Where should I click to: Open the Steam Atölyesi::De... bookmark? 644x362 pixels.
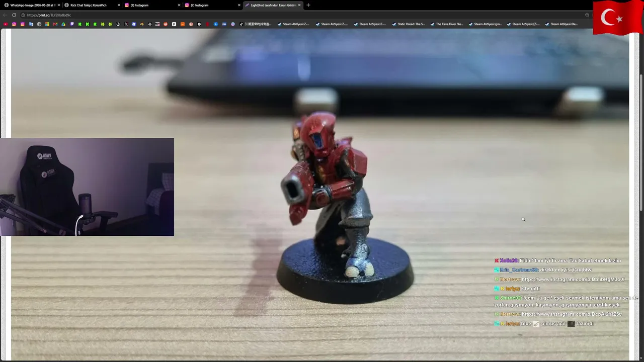[x=561, y=24]
